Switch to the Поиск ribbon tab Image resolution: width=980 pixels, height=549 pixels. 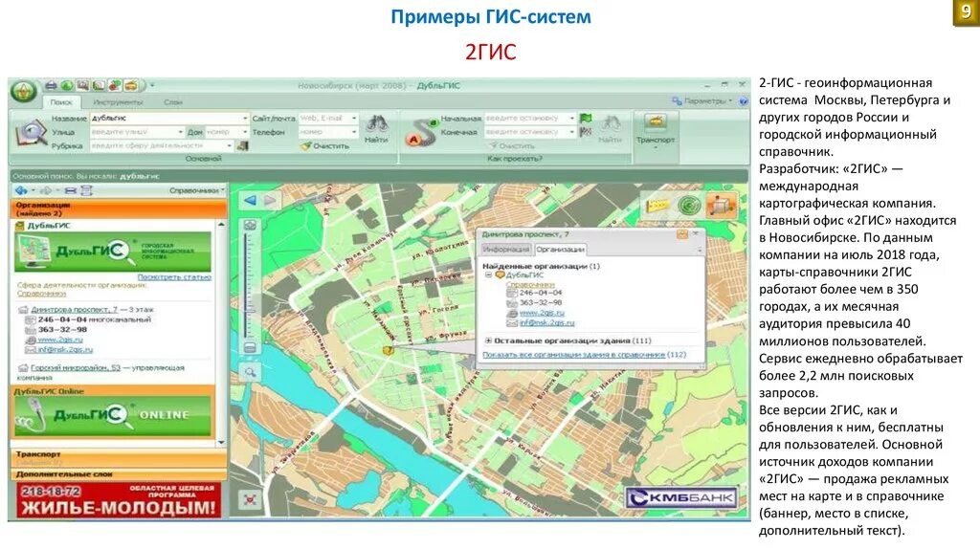click(62, 101)
